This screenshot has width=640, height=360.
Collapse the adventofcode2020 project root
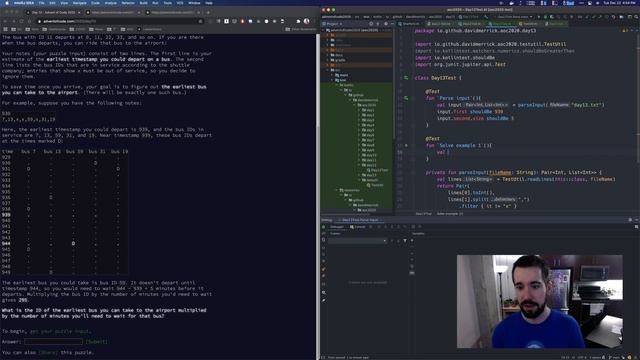323,30
